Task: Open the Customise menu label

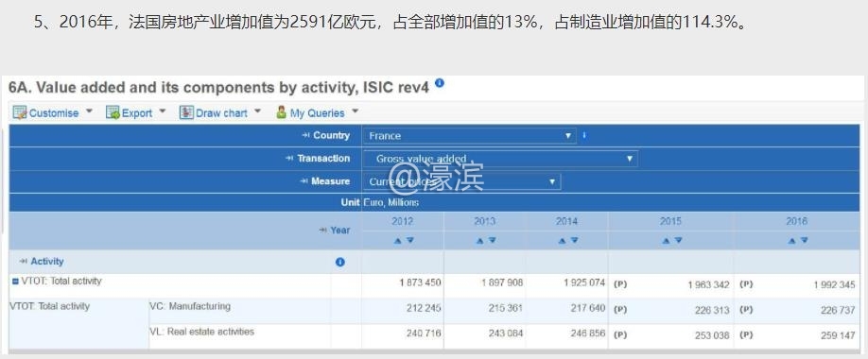Action: 54,113
